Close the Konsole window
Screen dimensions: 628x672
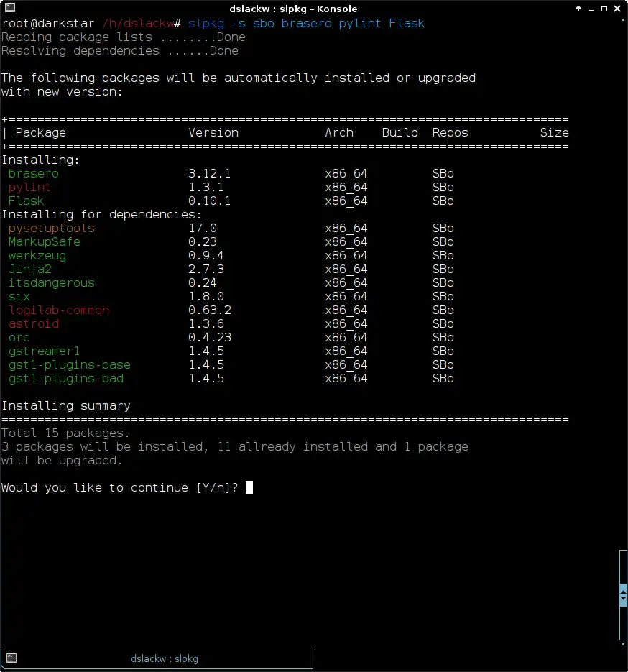(617, 9)
